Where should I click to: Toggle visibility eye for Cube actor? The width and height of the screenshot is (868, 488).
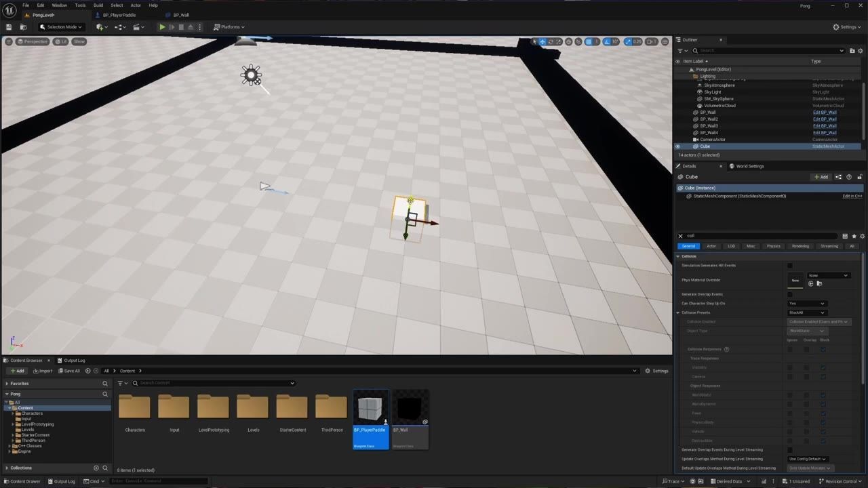tap(677, 146)
